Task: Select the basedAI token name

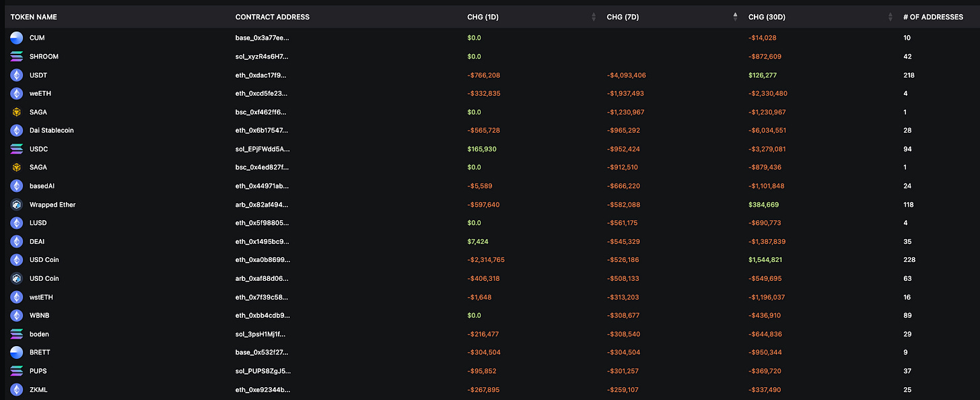Action: [x=42, y=186]
